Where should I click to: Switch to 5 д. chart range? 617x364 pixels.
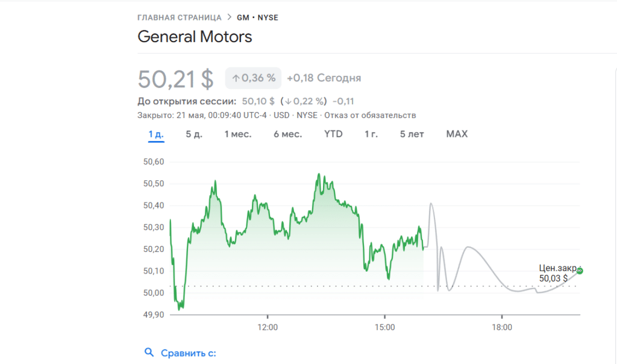click(193, 134)
